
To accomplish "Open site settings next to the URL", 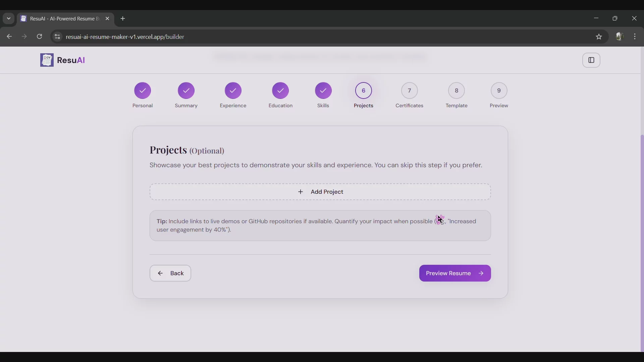I will tap(57, 37).
